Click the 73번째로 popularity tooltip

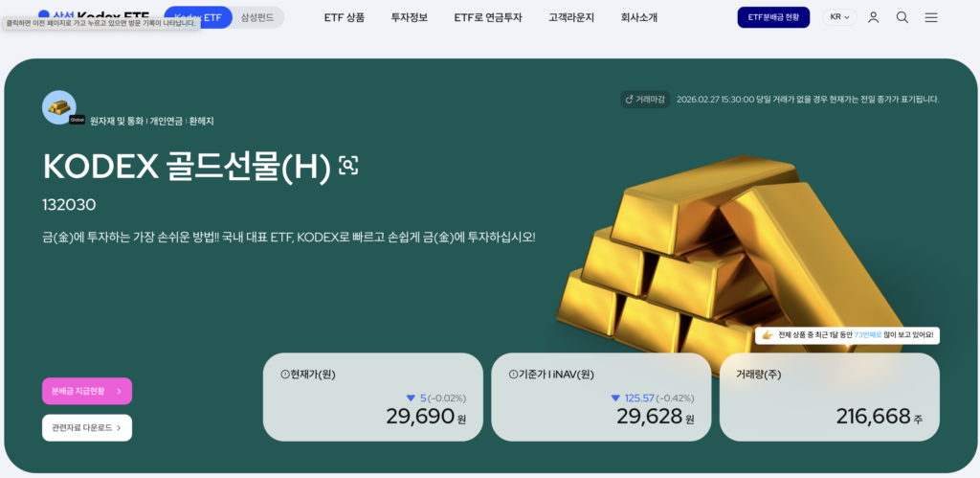[847, 335]
